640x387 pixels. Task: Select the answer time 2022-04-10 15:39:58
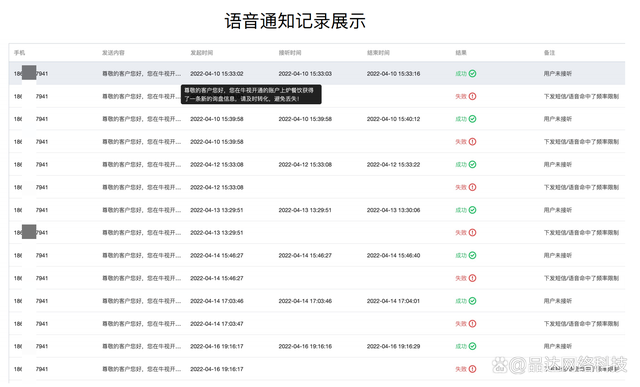tap(305, 119)
